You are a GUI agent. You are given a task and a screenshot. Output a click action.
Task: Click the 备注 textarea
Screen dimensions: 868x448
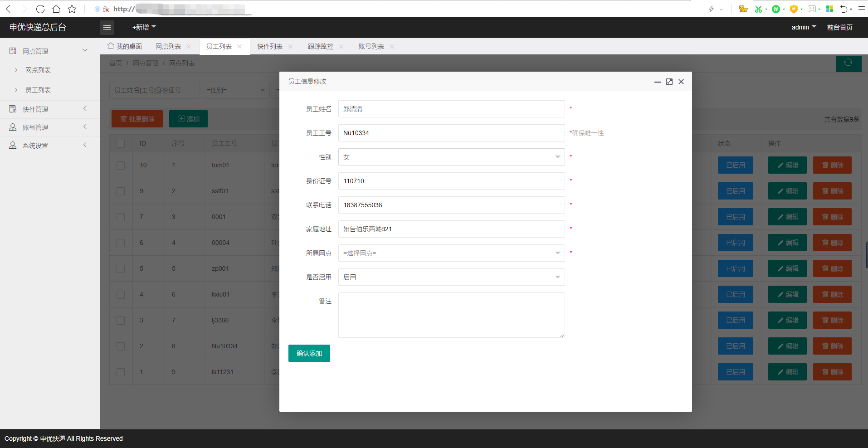pos(451,315)
